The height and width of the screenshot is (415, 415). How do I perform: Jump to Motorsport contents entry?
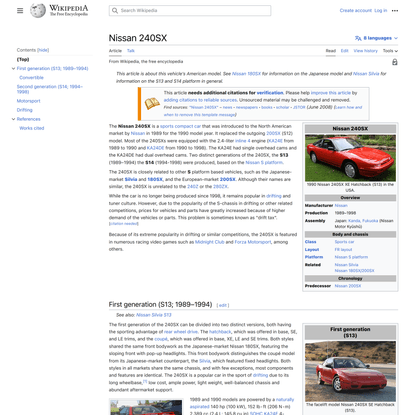(x=28, y=101)
